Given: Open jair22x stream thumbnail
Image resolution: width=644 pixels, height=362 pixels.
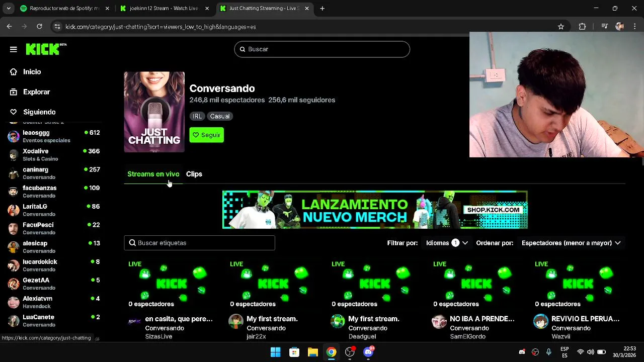Looking at the screenshot, I should [x=273, y=284].
